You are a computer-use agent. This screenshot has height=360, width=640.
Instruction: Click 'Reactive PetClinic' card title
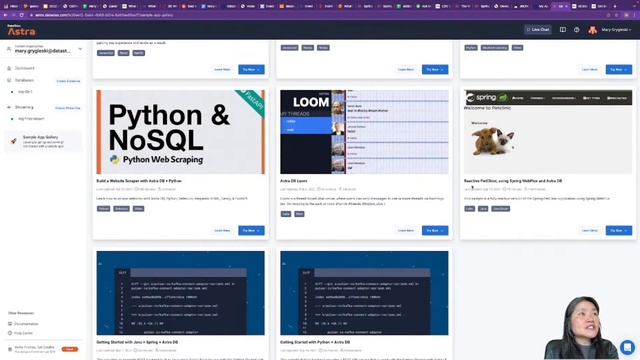(513, 181)
